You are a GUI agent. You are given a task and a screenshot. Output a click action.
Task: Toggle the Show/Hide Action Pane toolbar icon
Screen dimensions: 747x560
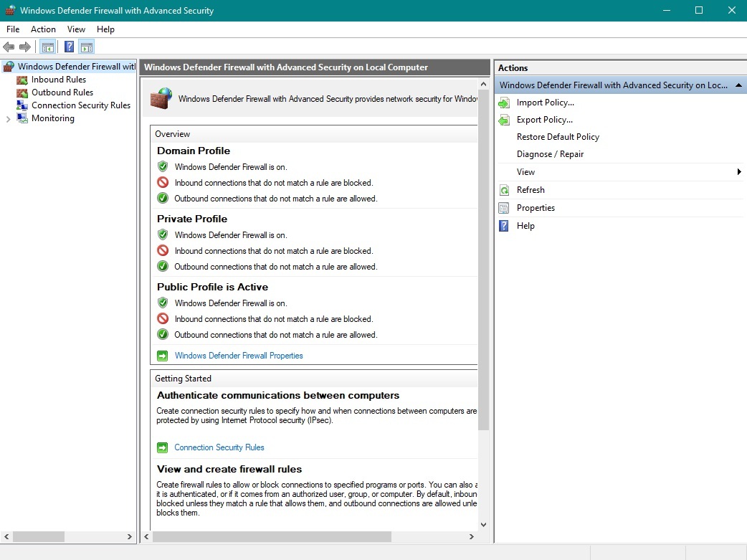click(87, 47)
